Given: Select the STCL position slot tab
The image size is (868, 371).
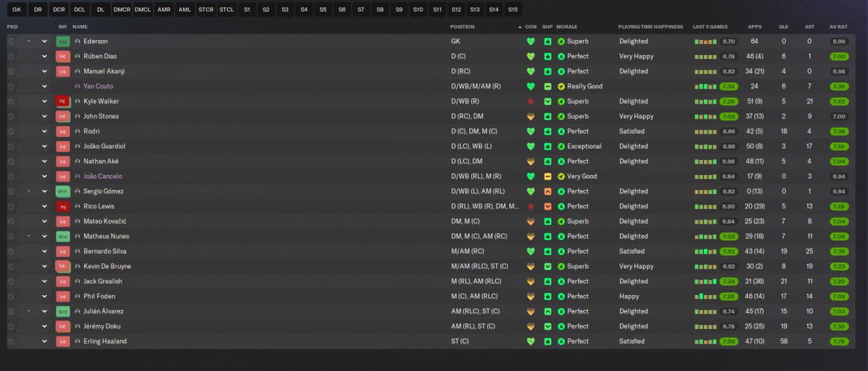Looking at the screenshot, I should click(226, 9).
